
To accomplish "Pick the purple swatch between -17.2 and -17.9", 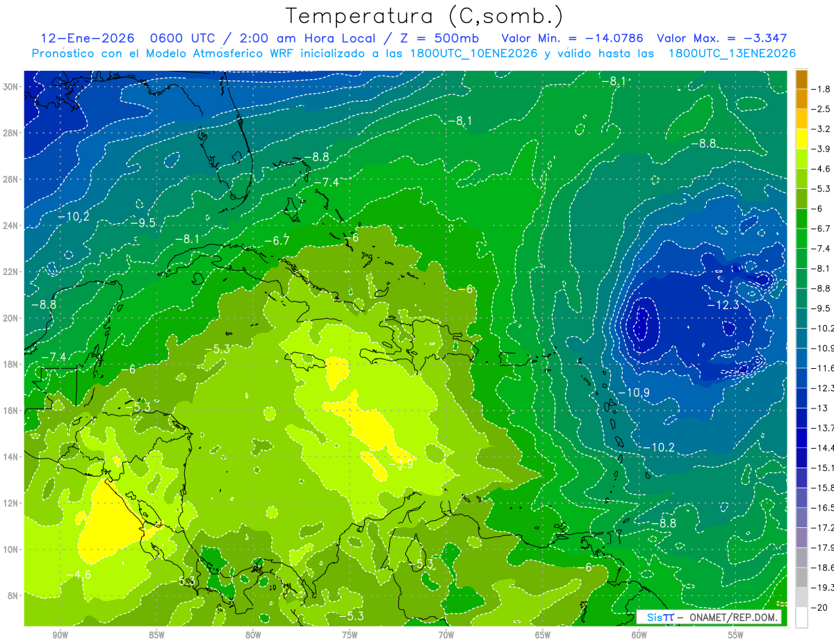I will [x=801, y=538].
